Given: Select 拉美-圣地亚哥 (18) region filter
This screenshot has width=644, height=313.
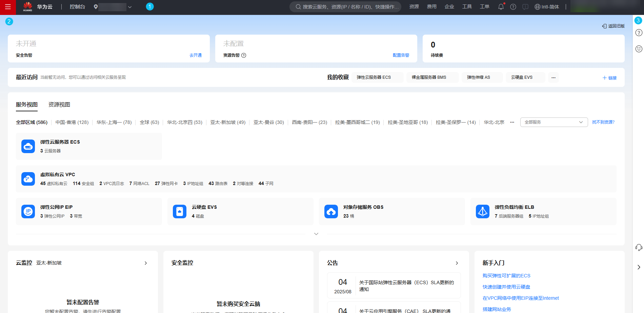Looking at the screenshot, I should point(408,122).
